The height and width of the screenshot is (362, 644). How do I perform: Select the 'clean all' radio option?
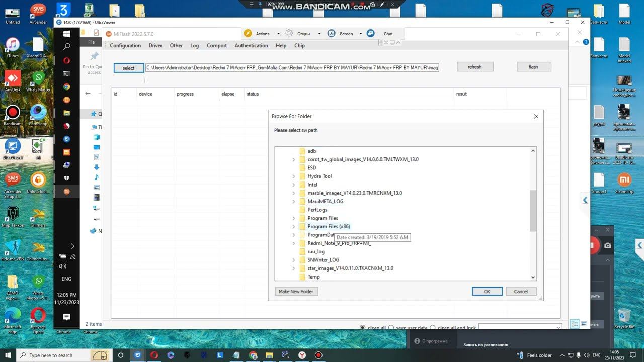point(363,328)
